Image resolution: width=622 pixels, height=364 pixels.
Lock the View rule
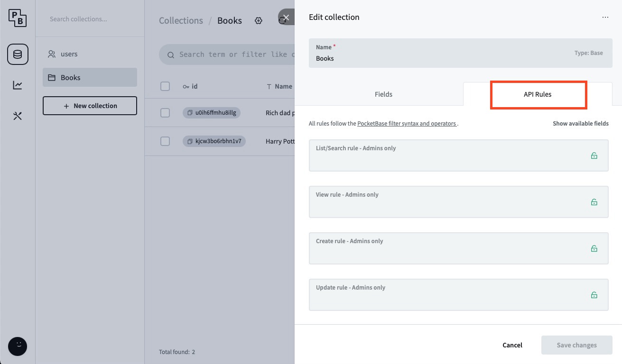click(x=594, y=201)
